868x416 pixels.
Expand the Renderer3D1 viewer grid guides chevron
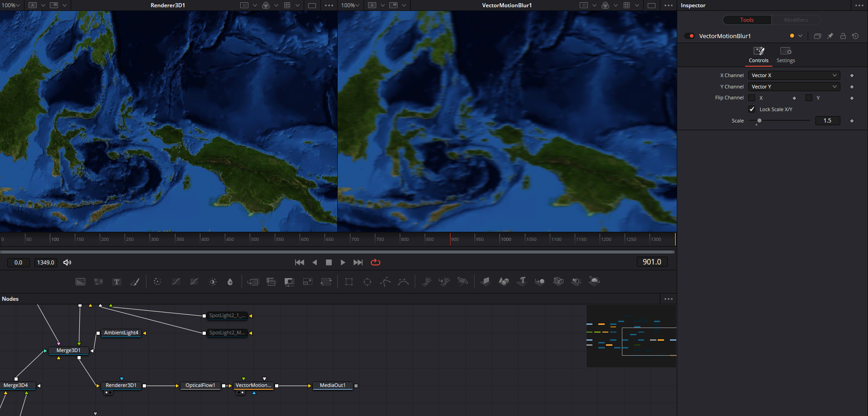pos(297,5)
